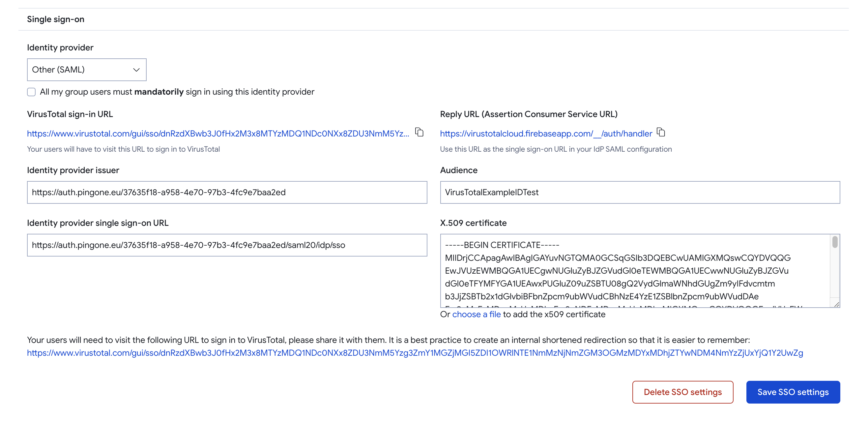This screenshot has height=424, width=868.
Task: Click the certificate textarea scrollbar
Action: pyautogui.click(x=835, y=242)
